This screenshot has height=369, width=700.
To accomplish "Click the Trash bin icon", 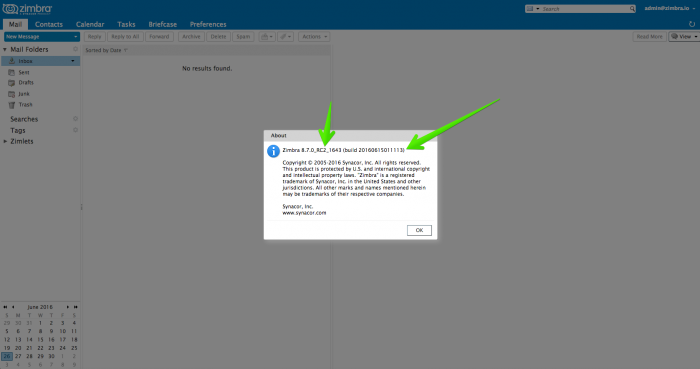I will [12, 105].
